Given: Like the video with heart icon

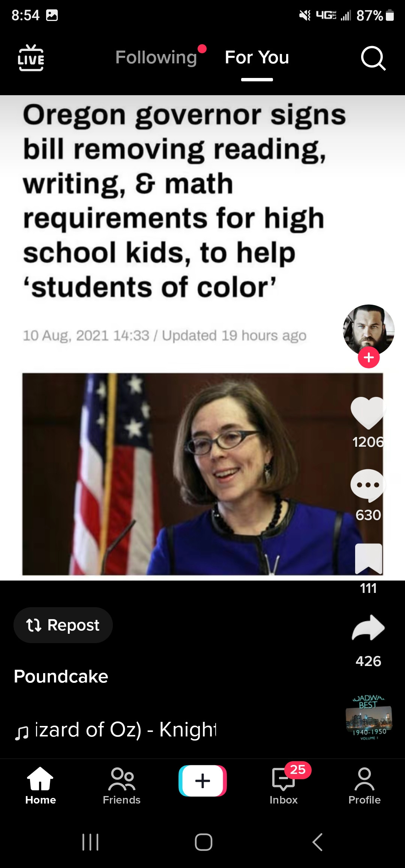Looking at the screenshot, I should [x=368, y=413].
